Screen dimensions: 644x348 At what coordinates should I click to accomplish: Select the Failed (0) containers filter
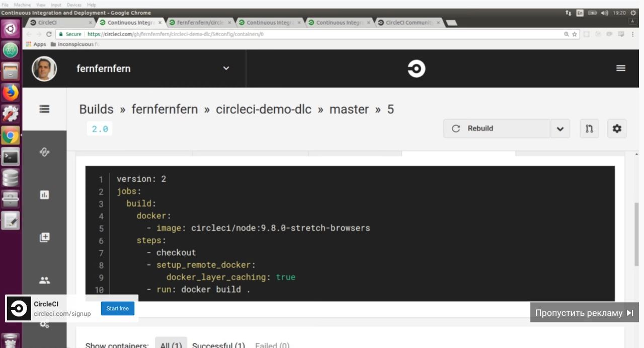pyautogui.click(x=272, y=345)
